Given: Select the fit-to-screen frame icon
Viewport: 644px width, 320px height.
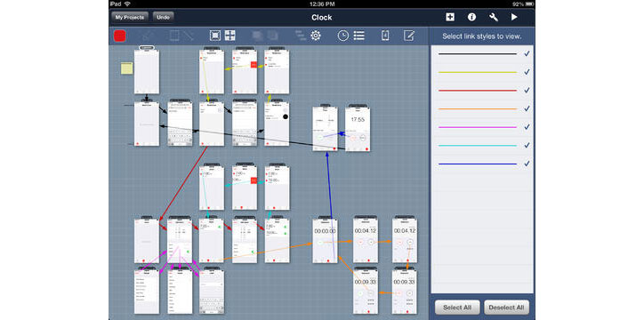Looking at the screenshot, I should 215,36.
